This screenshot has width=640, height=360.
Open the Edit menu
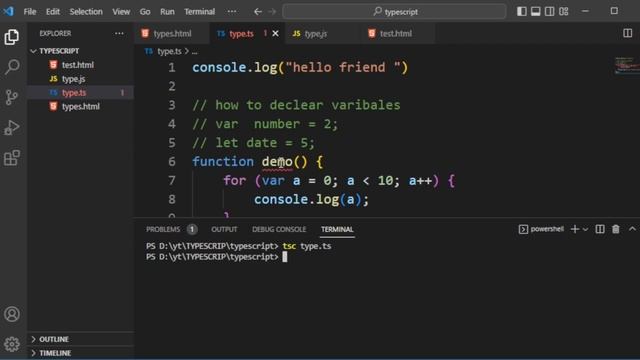click(x=53, y=11)
